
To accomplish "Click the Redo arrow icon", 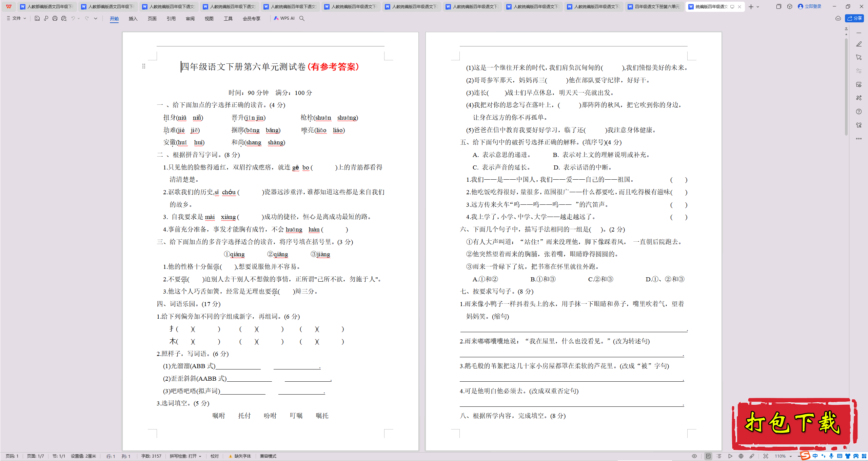I will (x=87, y=18).
